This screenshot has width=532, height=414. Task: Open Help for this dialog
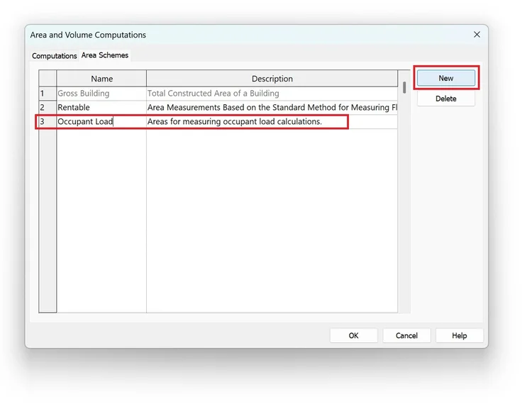coord(460,335)
